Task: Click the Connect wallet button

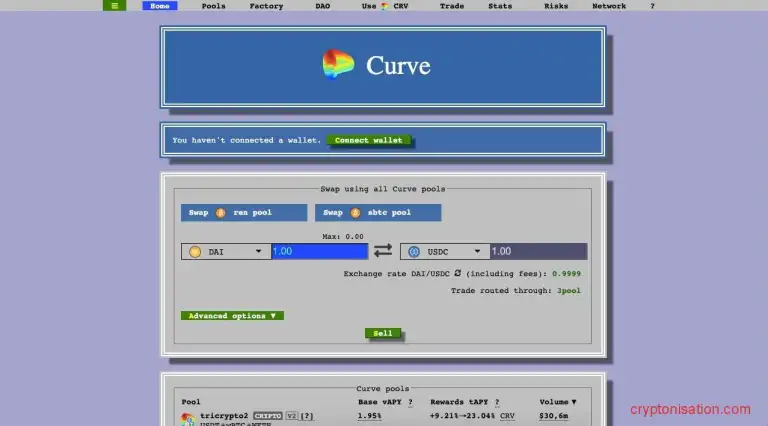Action: 369,140
